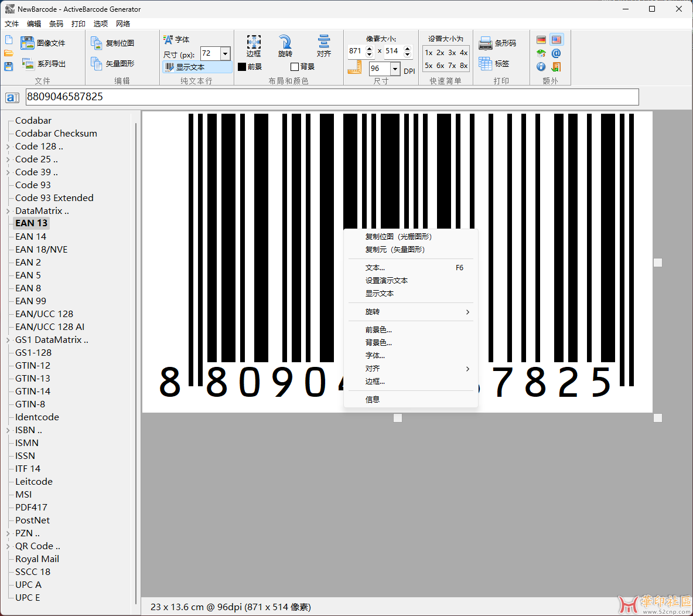Set size to 2x
The width and height of the screenshot is (693, 616).
coord(440,53)
